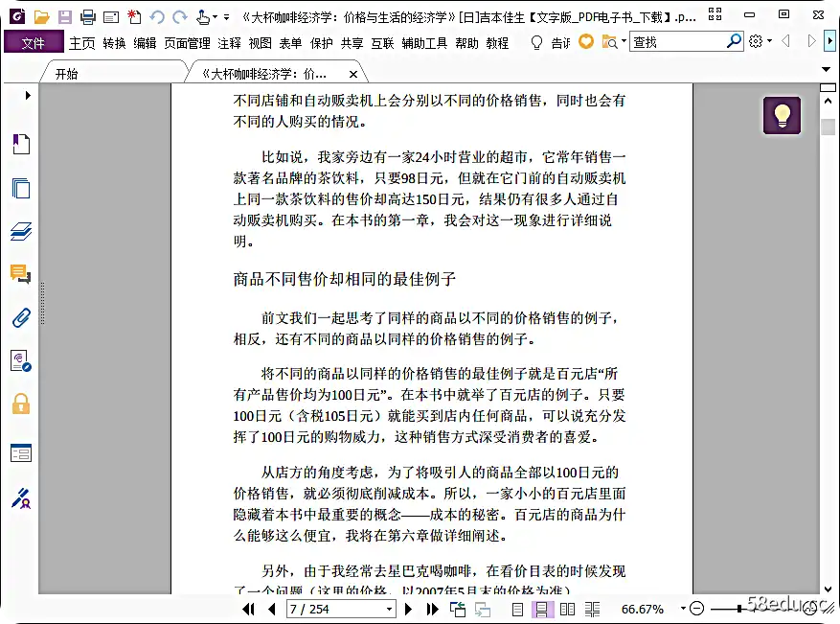Open the Bookmarks panel
840x624 pixels.
click(x=21, y=144)
